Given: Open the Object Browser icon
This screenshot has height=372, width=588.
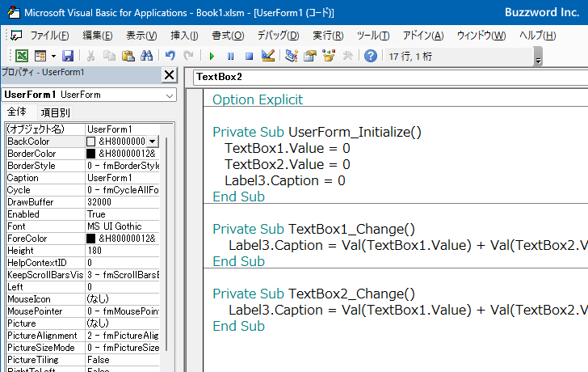Looking at the screenshot, I should [x=329, y=56].
